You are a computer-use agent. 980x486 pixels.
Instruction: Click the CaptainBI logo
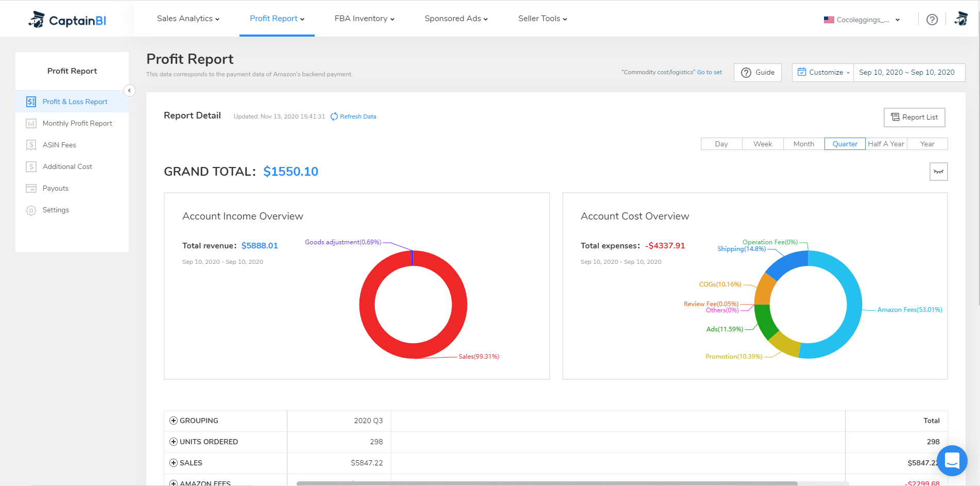(x=67, y=20)
